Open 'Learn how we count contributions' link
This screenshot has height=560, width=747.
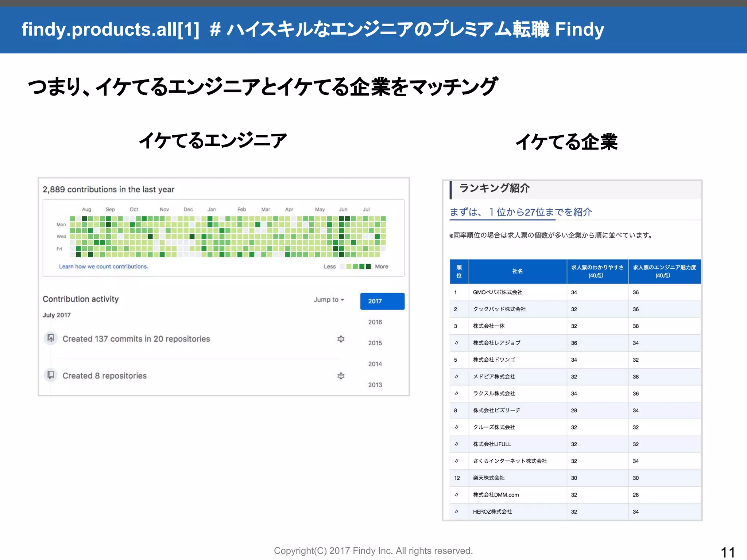[x=104, y=267]
